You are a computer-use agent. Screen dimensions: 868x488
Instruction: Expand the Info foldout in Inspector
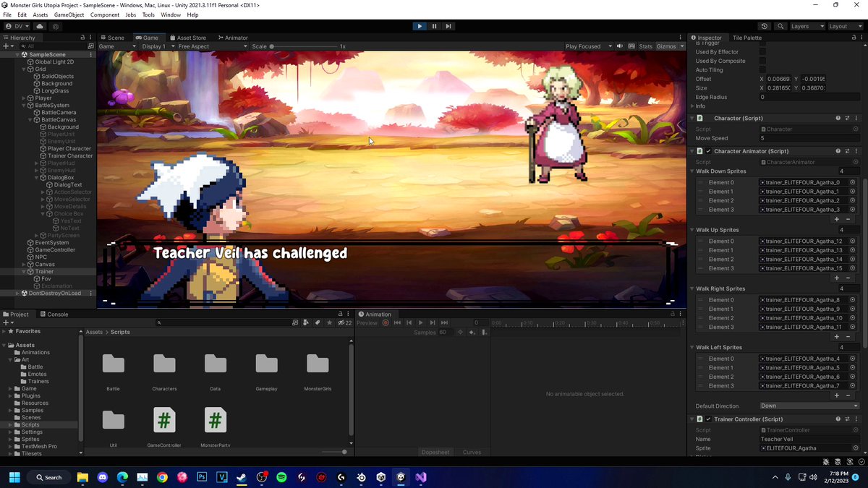pyautogui.click(x=692, y=106)
